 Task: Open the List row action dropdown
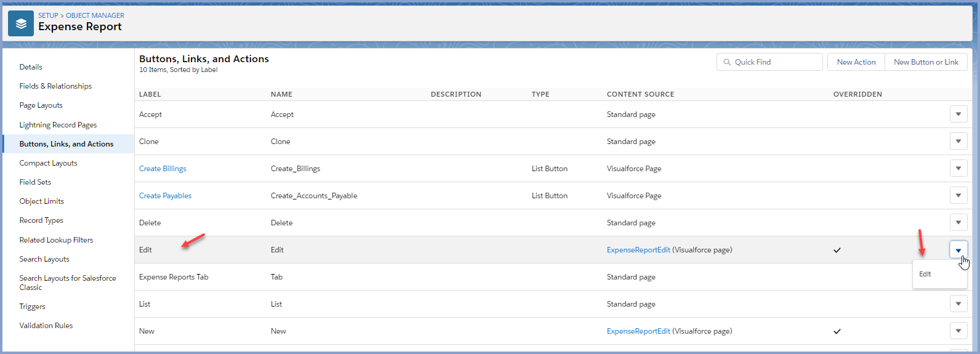pyautogui.click(x=958, y=304)
